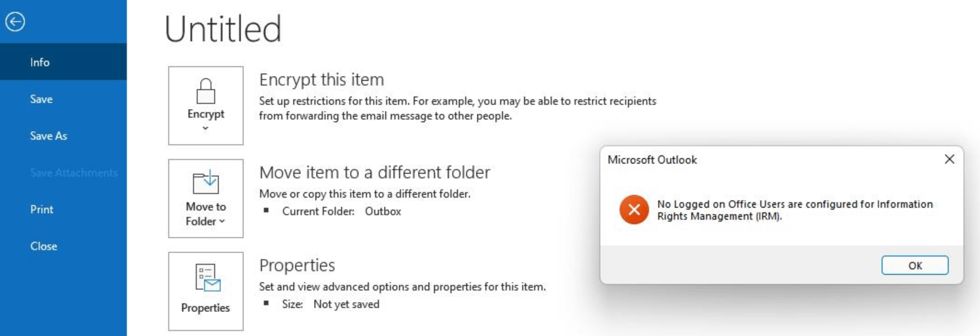Click the Current Folder Outbox text

tap(342, 211)
